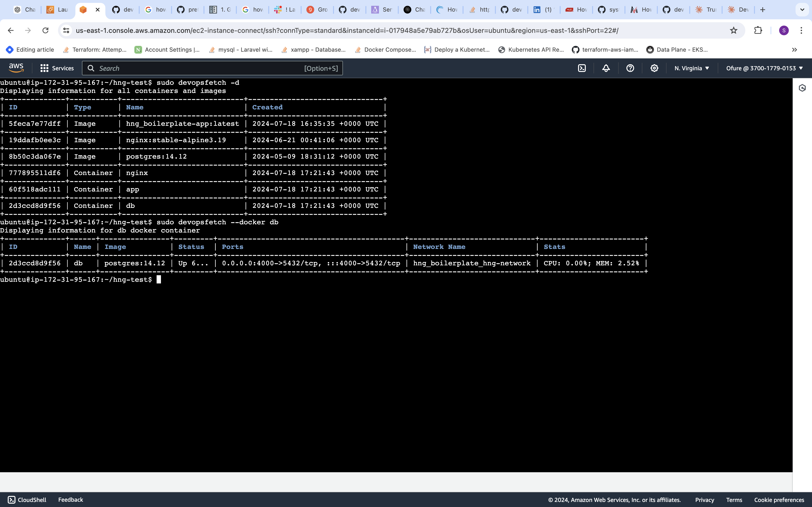812x507 pixels.
Task: Click the hexagon icon on right sidebar
Action: tap(802, 88)
